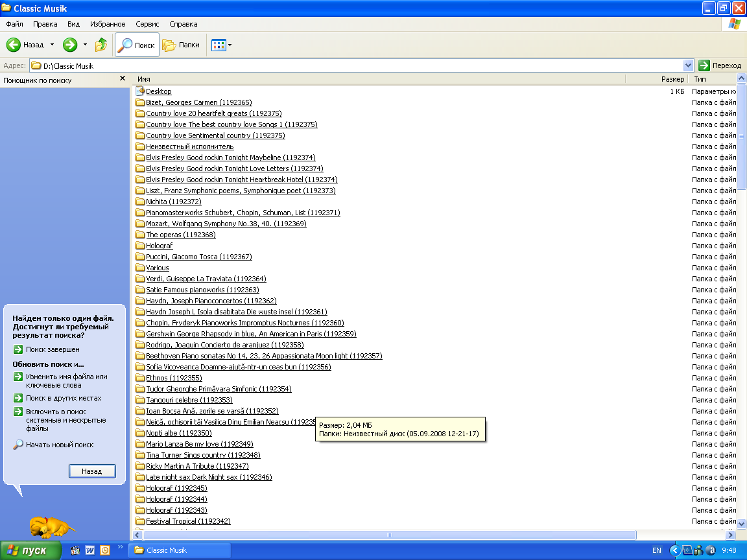Screen dimensions: 747x560
Task: Click 'Rodrigo, Joaquin Concierto de aranjuez' name
Action: (x=225, y=345)
